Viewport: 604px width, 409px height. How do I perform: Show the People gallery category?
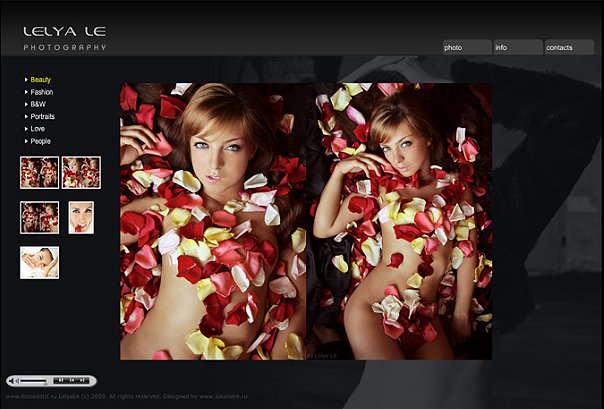[40, 141]
